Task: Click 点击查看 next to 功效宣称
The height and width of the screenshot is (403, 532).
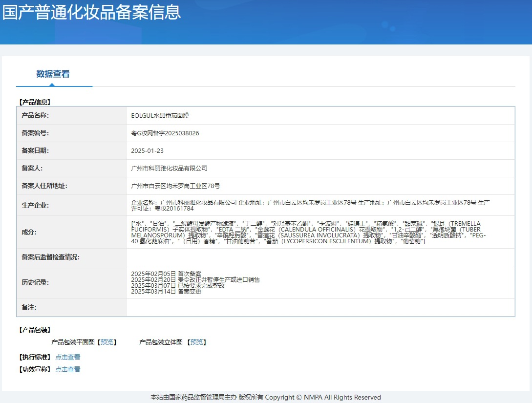Action: (x=68, y=369)
